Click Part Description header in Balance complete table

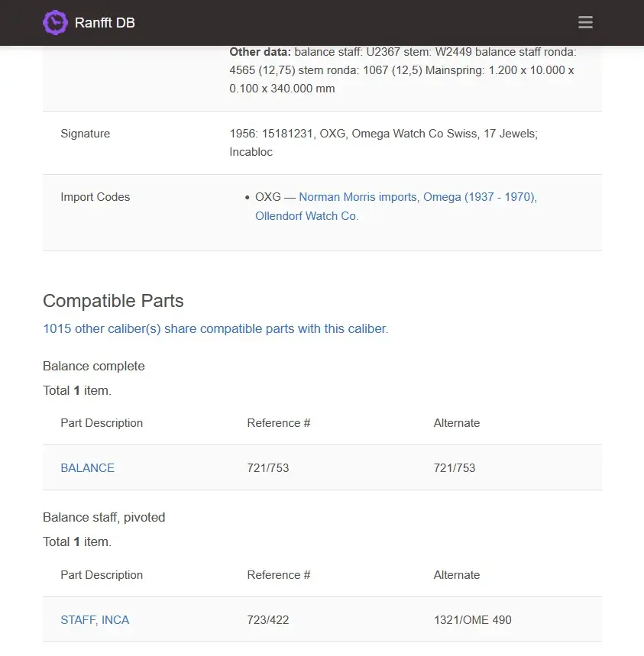pos(102,423)
